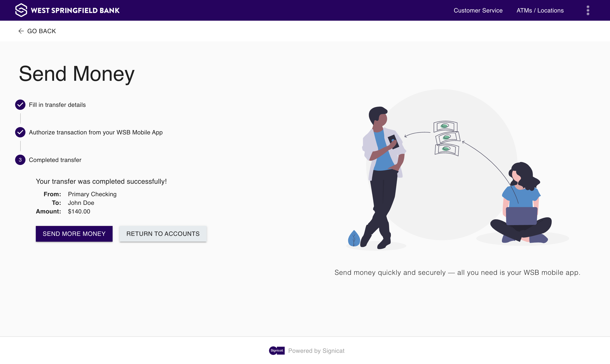Image resolution: width=610 pixels, height=364 pixels.
Task: Click the Signicat logo at the page bottom
Action: click(277, 351)
